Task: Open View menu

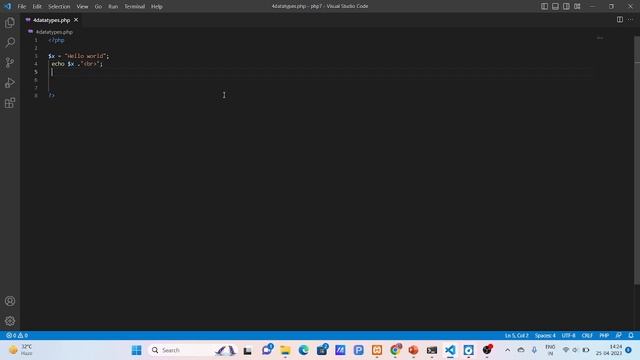Action: click(x=82, y=7)
